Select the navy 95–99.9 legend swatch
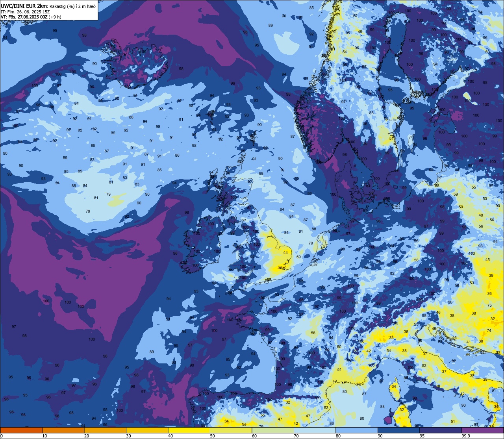 coord(441,430)
